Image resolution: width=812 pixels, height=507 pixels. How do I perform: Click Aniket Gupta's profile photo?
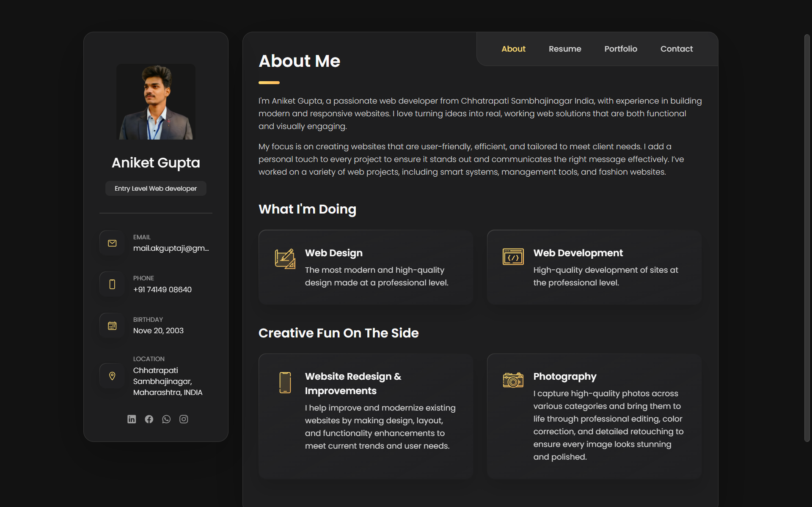155,101
